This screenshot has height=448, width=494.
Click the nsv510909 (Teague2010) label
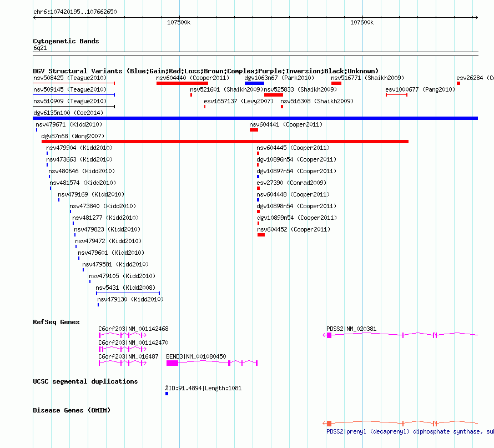coord(70,101)
